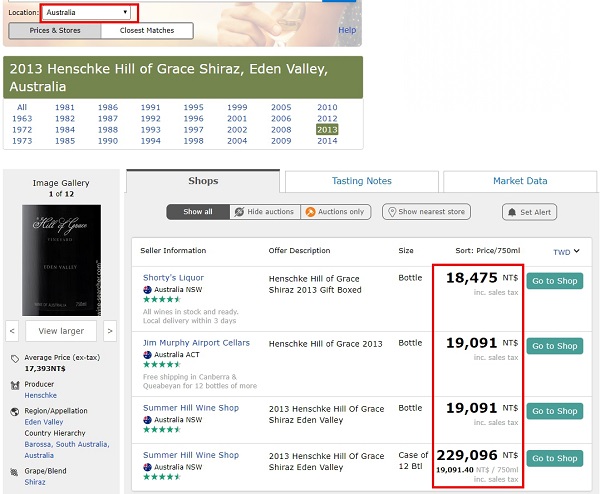
Task: Click the price tag icon beside Average Price
Action: coord(15,359)
